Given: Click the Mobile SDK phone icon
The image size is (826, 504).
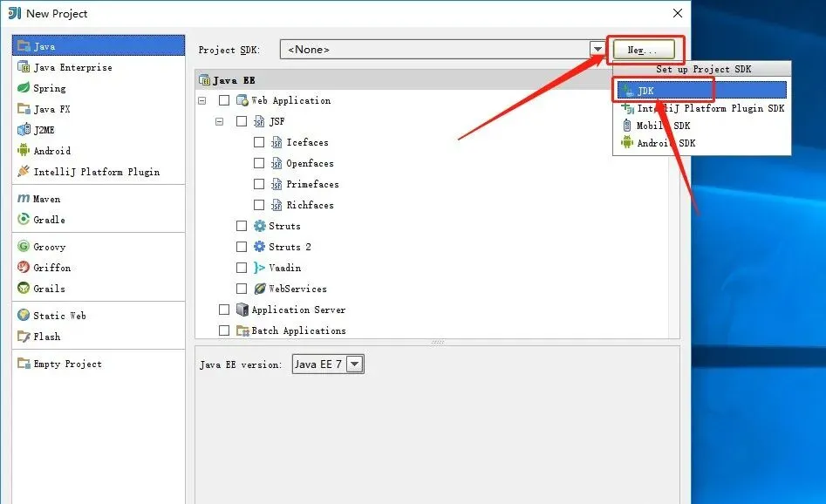Looking at the screenshot, I should 627,126.
